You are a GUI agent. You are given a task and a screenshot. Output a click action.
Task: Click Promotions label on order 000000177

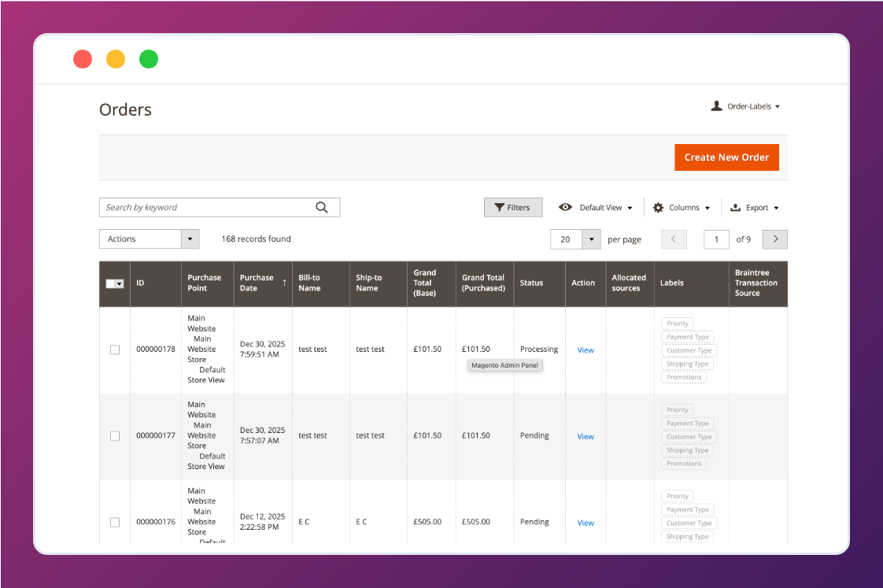[x=684, y=464]
